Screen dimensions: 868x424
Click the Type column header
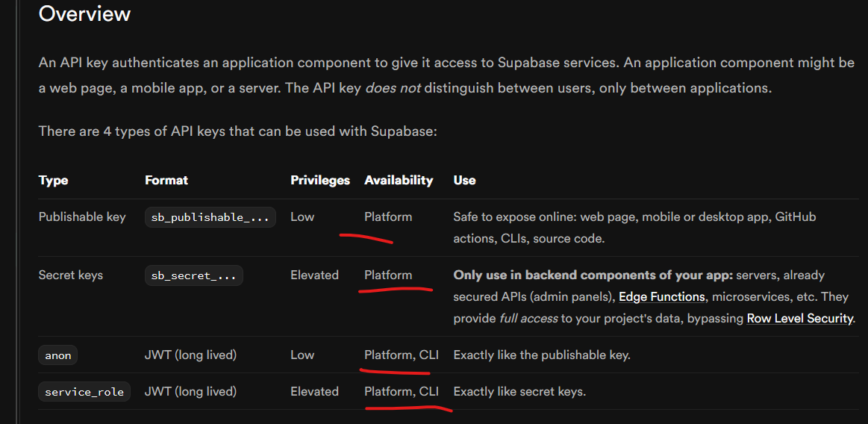[x=53, y=180]
